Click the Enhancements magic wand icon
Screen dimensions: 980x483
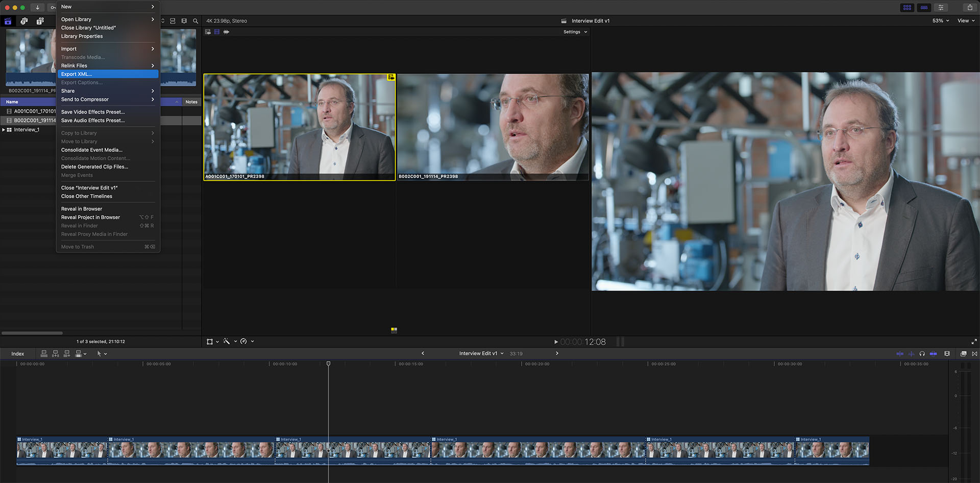coord(227,342)
